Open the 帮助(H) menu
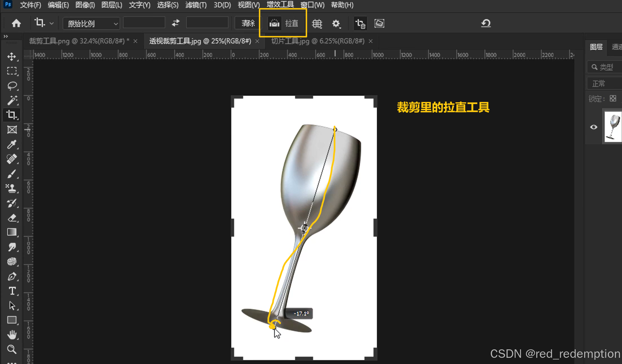This screenshot has width=622, height=364. (x=342, y=5)
